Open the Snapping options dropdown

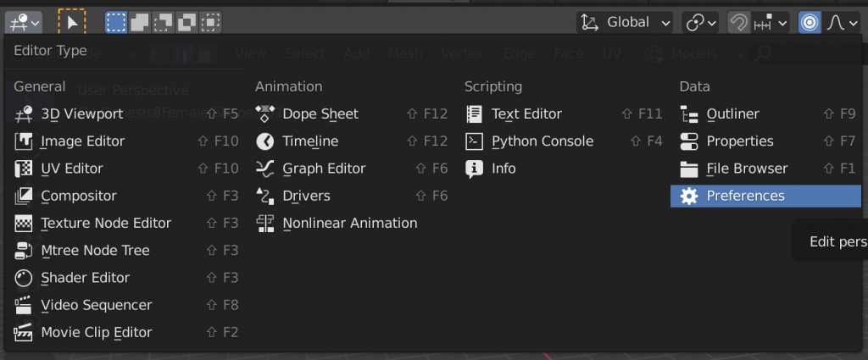tap(770, 23)
